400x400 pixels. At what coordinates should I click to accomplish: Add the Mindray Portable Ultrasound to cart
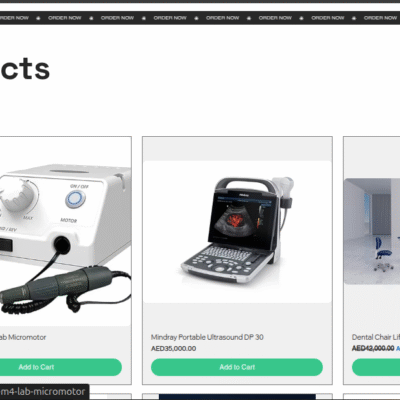[237, 367]
